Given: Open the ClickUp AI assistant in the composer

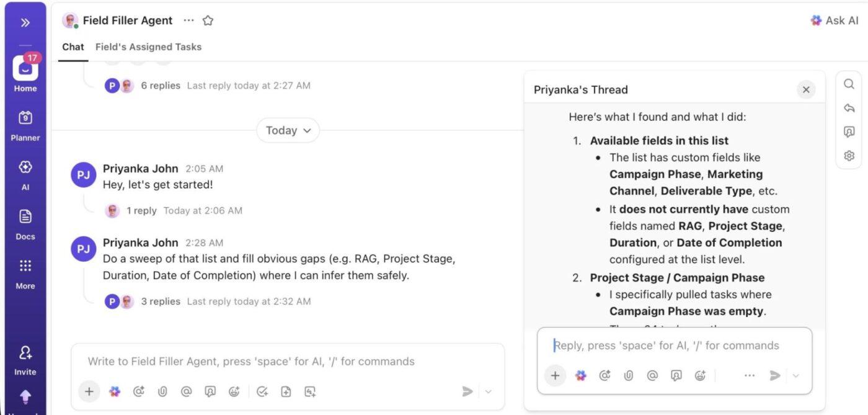Looking at the screenshot, I should coord(114,391).
